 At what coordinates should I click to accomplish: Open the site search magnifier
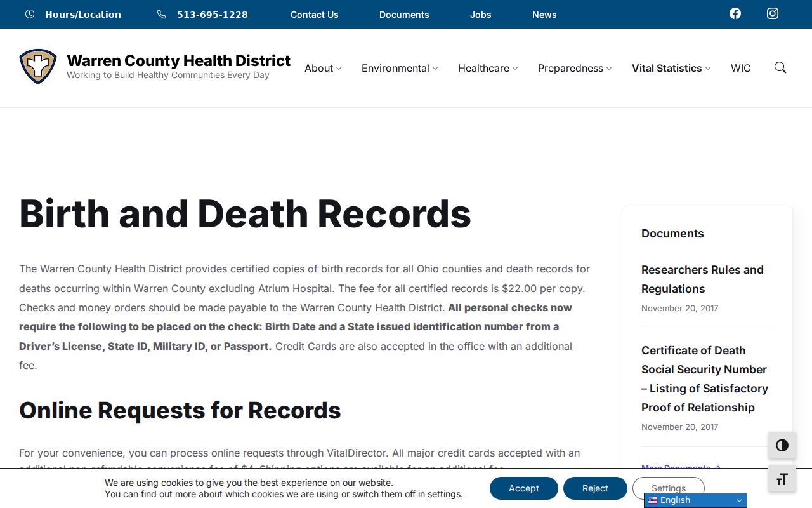[780, 68]
